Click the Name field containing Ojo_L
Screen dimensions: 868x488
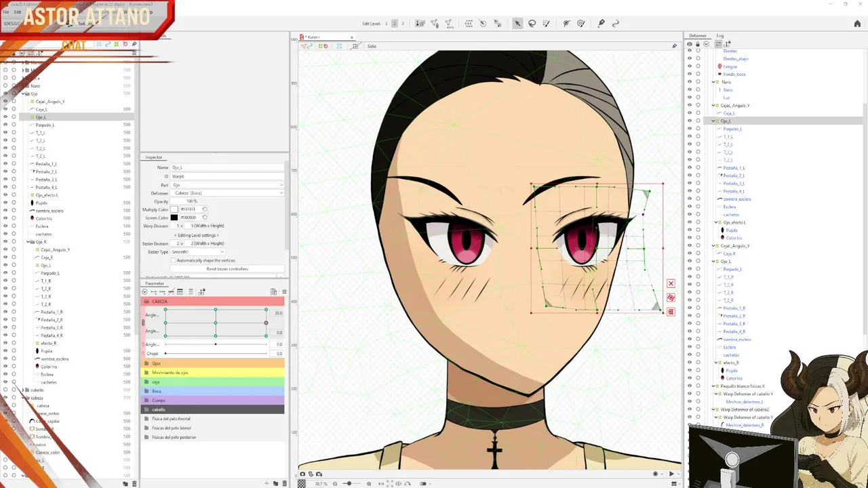point(227,167)
